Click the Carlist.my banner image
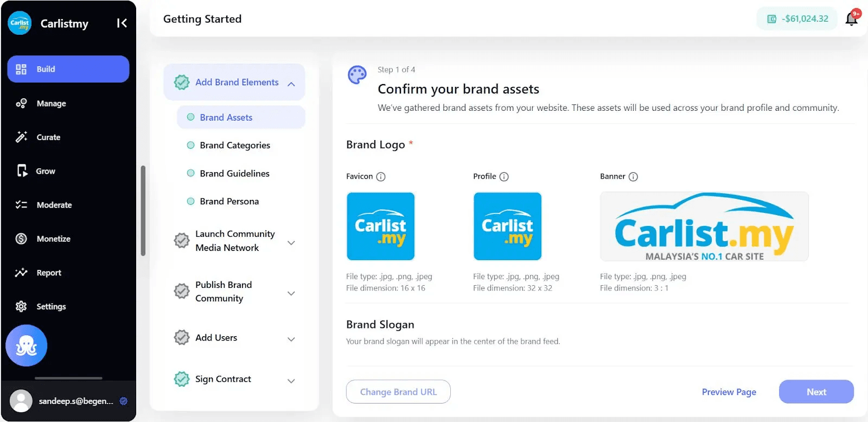Image resolution: width=868 pixels, height=422 pixels. (x=704, y=226)
